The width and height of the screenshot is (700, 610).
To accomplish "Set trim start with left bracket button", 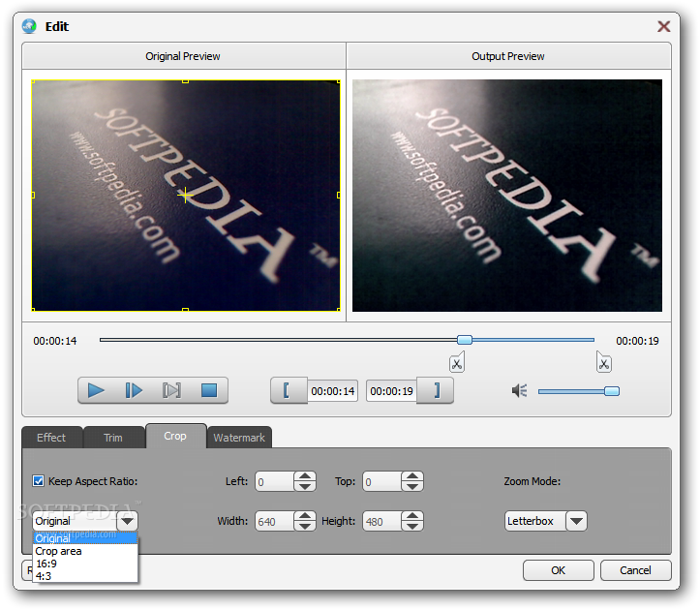I will (289, 391).
